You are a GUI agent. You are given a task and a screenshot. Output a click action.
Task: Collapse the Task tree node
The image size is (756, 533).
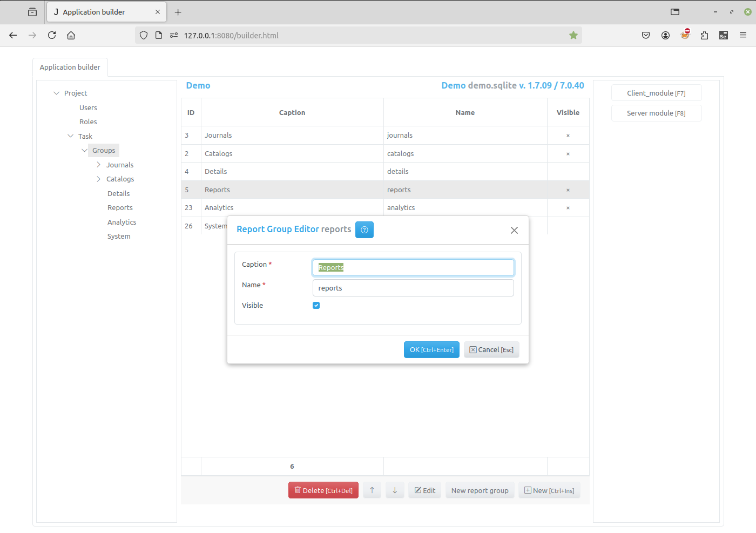click(x=70, y=136)
